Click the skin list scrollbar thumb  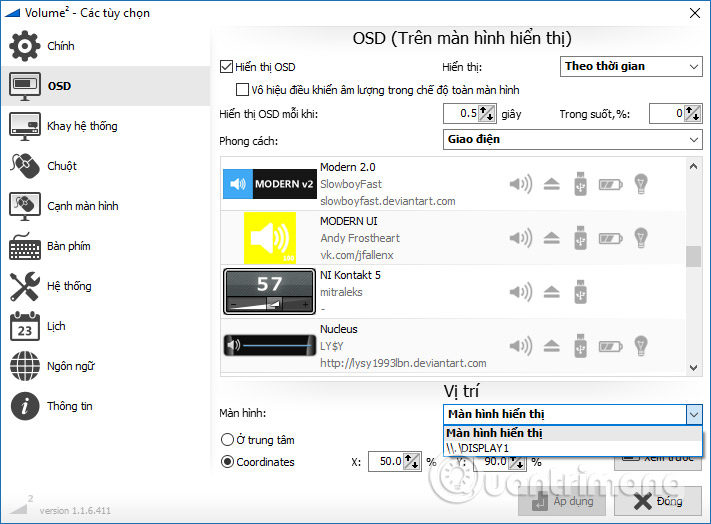click(693, 257)
